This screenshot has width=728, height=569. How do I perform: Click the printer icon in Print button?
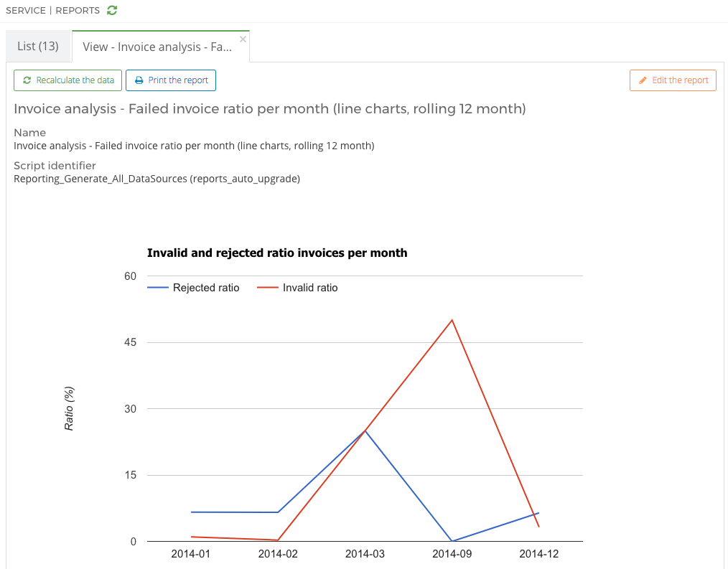point(139,80)
